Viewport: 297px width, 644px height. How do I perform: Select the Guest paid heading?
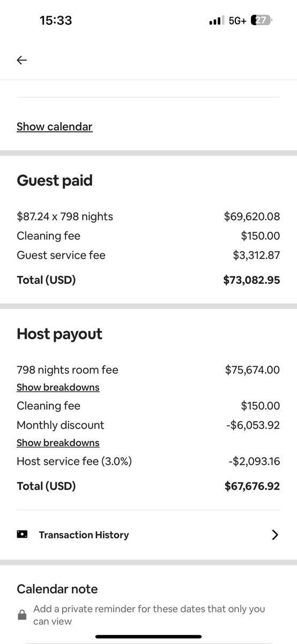[x=55, y=180]
